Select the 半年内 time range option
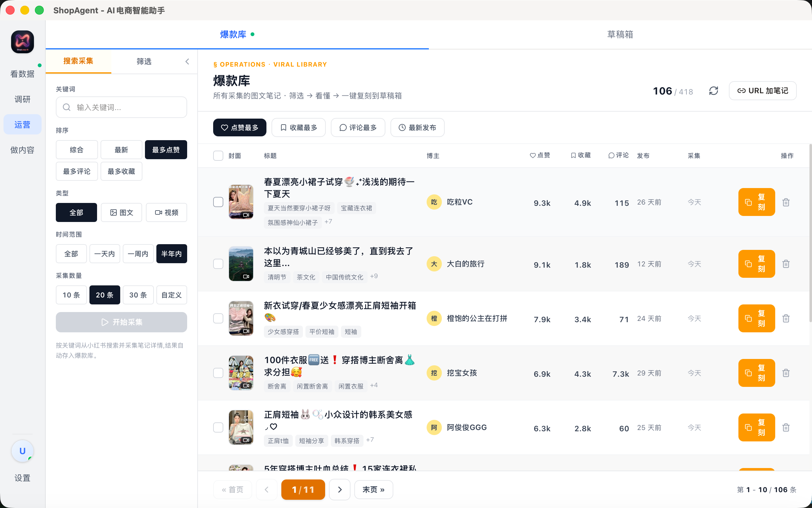This screenshot has height=508, width=812. [x=171, y=254]
